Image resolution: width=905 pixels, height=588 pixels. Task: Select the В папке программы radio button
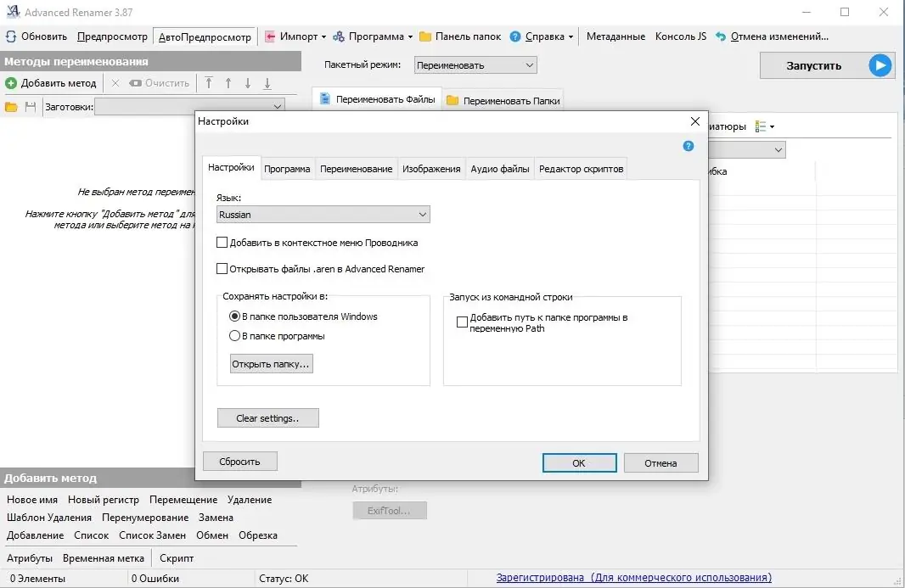[234, 335]
